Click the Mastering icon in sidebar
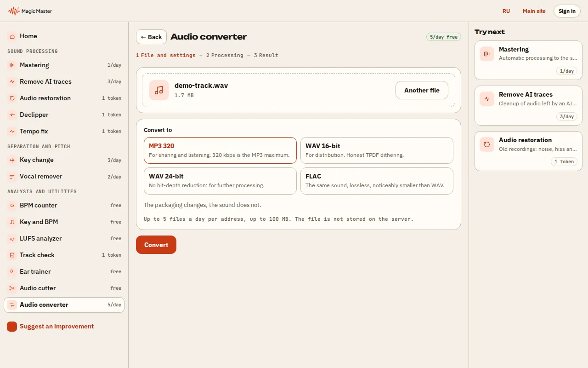 tap(12, 65)
